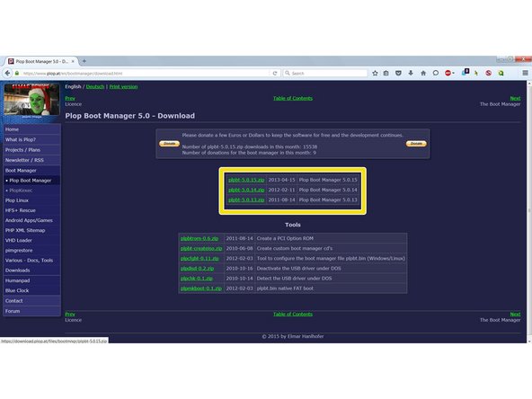Click the yellow cursor extension icon
The width and height of the screenshot is (532, 399).
coord(476,73)
